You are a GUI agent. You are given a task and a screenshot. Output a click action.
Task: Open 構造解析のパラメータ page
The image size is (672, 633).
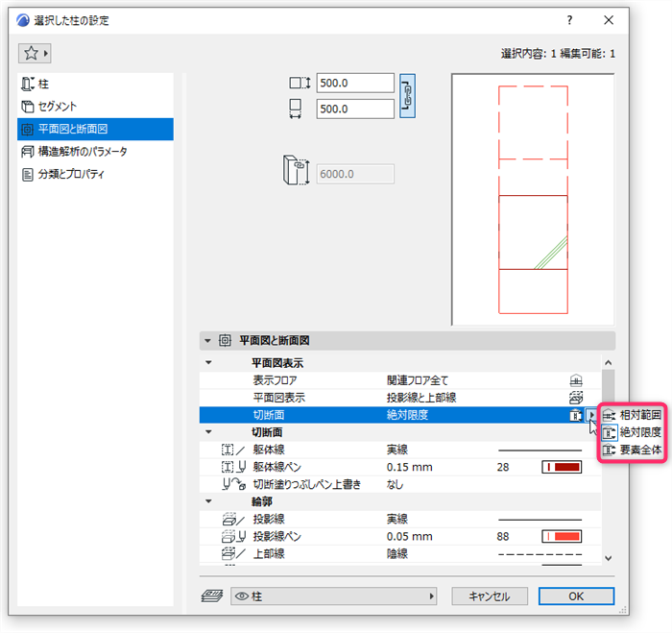[95, 152]
